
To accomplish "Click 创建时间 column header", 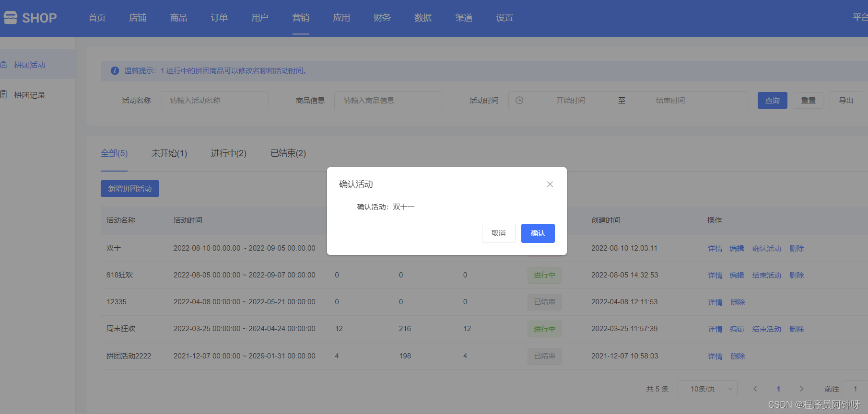I will click(606, 220).
